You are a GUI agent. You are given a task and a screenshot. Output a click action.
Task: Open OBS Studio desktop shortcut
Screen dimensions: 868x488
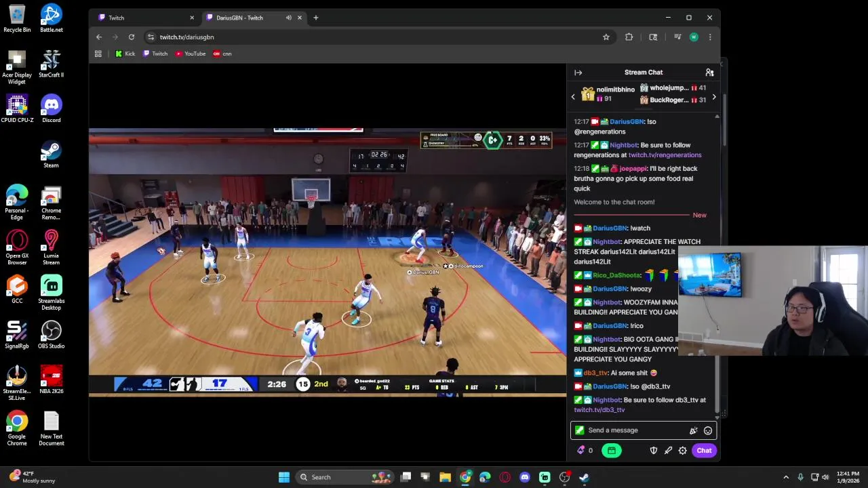click(x=52, y=335)
